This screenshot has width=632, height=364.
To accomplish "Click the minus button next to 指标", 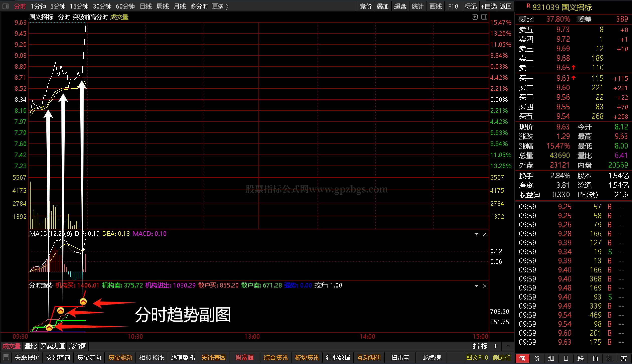I will [508, 346].
